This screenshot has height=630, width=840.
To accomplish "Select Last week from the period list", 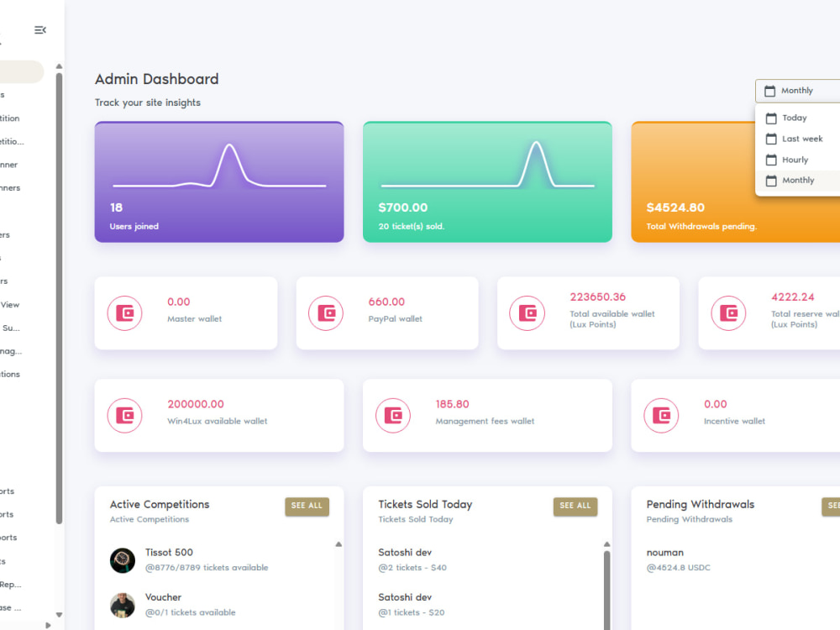I will [798, 139].
